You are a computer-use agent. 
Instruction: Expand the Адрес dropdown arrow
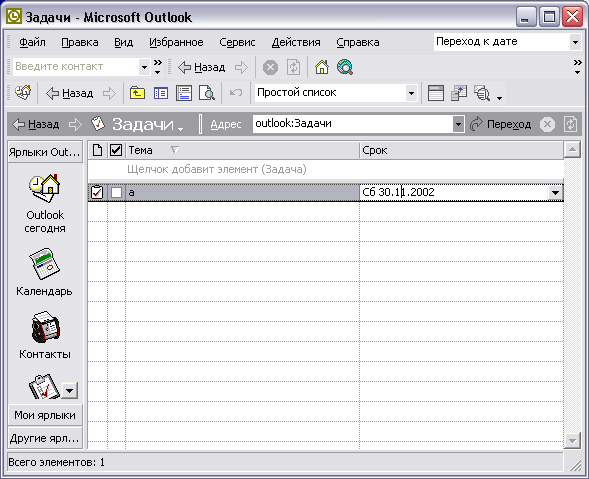pyautogui.click(x=458, y=124)
